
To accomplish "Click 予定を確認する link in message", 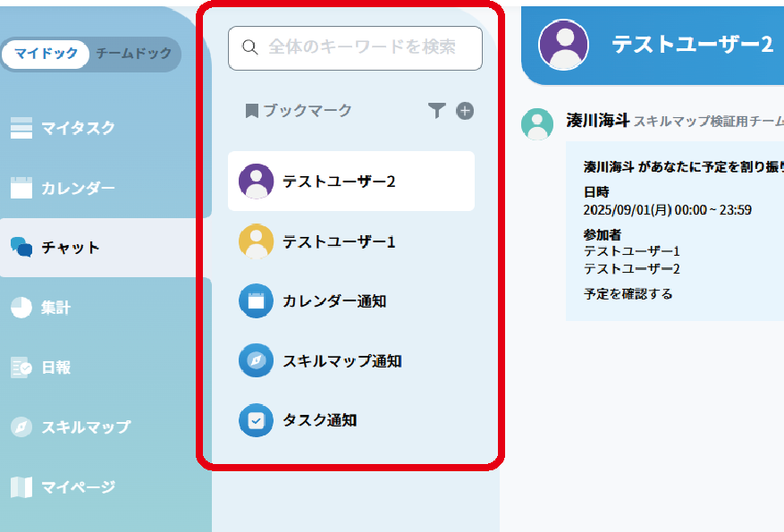I will [628, 294].
